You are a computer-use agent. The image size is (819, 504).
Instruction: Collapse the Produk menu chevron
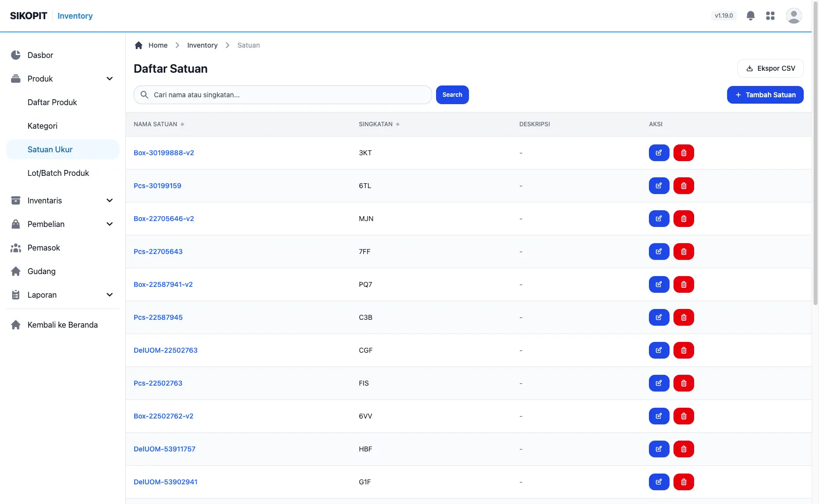point(110,79)
